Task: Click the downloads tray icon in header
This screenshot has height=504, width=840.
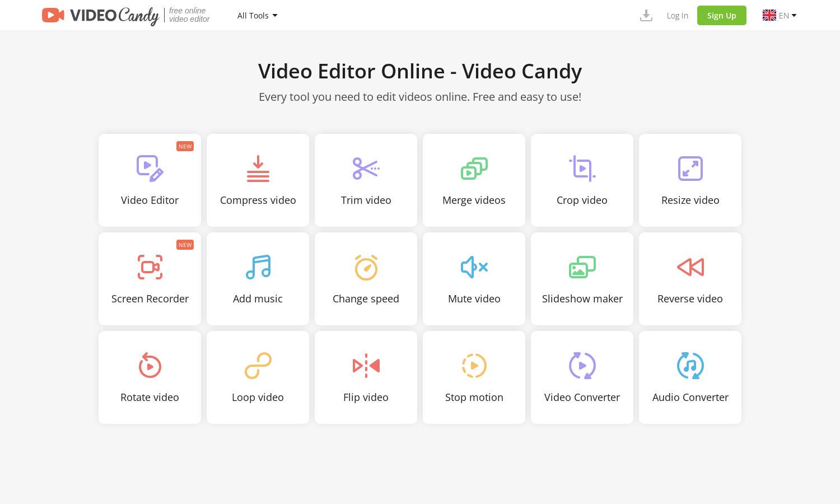Action: tap(646, 16)
